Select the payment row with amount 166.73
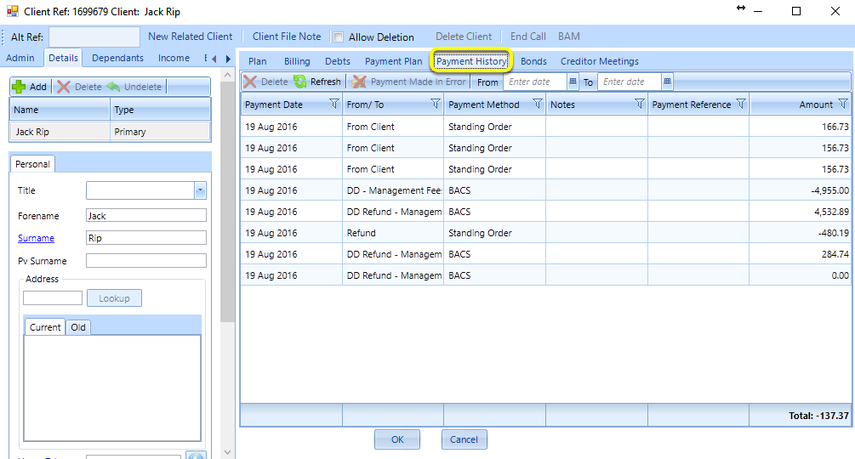Screen dimensions: 855x459 [546, 126]
